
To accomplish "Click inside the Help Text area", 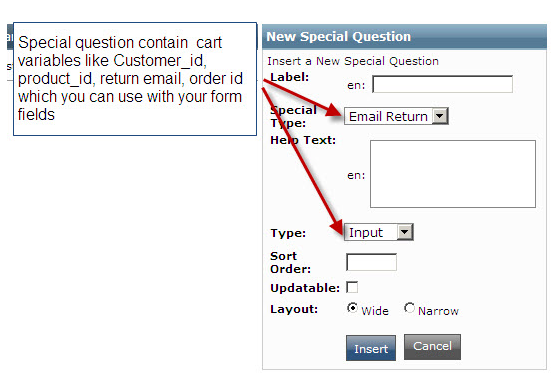I will pos(453,174).
